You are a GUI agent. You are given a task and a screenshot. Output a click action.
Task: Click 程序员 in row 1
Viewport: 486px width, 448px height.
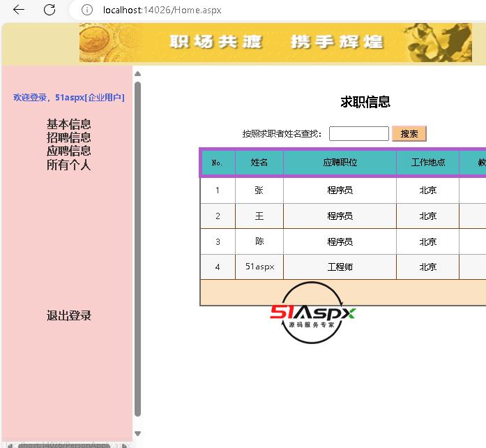340,191
